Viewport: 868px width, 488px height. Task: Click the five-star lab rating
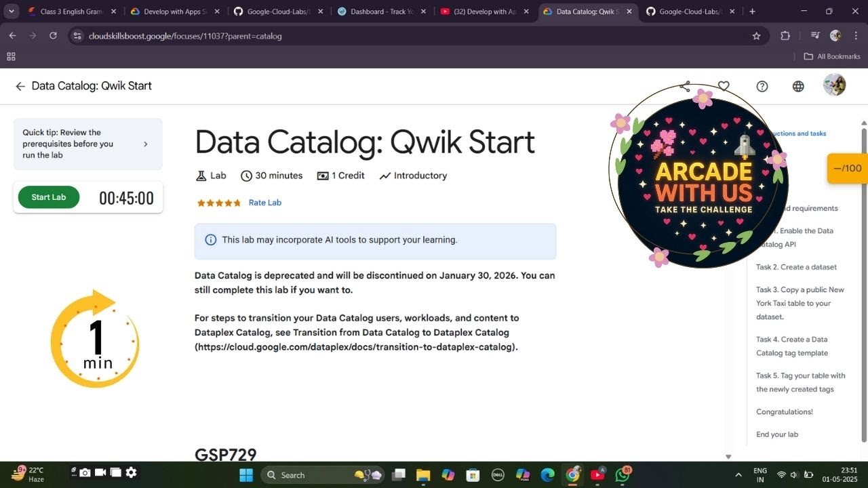[219, 203]
